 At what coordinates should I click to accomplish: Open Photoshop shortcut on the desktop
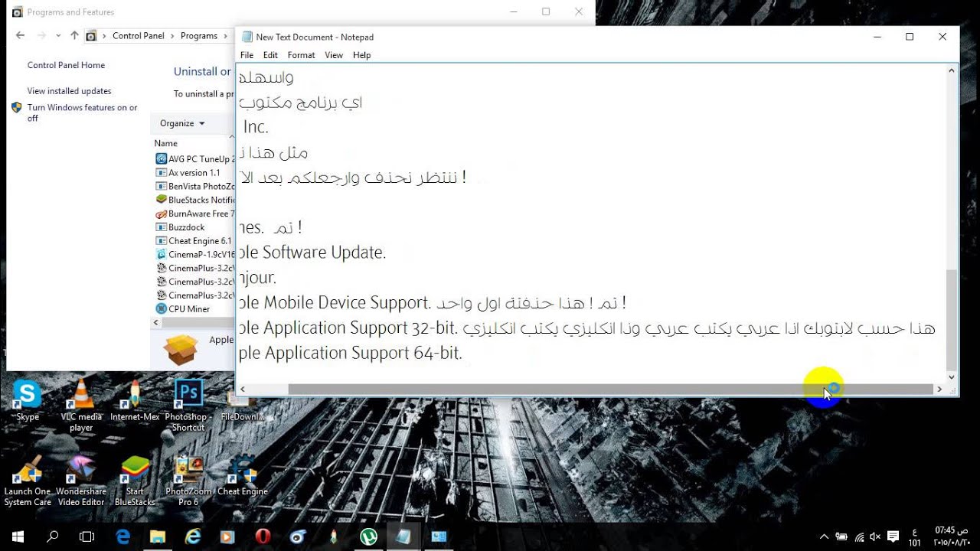(x=188, y=406)
